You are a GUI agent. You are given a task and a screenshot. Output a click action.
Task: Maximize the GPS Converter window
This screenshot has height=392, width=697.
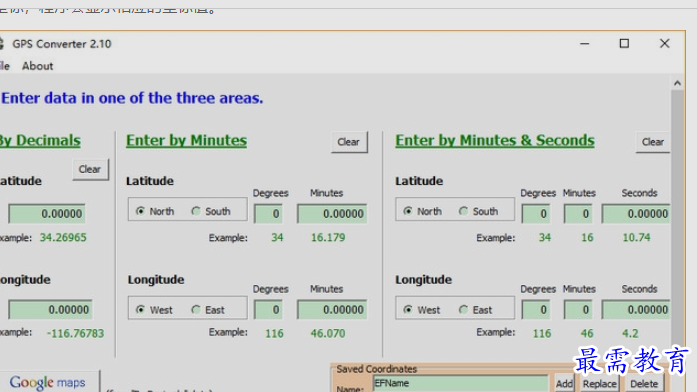tap(624, 44)
